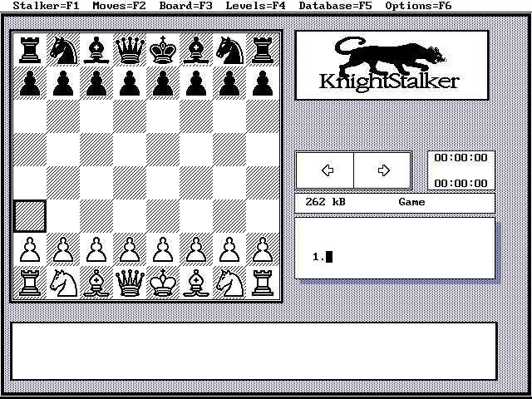The width and height of the screenshot is (532, 399).
Task: Click the move entry field at 1.
Action: pyautogui.click(x=395, y=248)
